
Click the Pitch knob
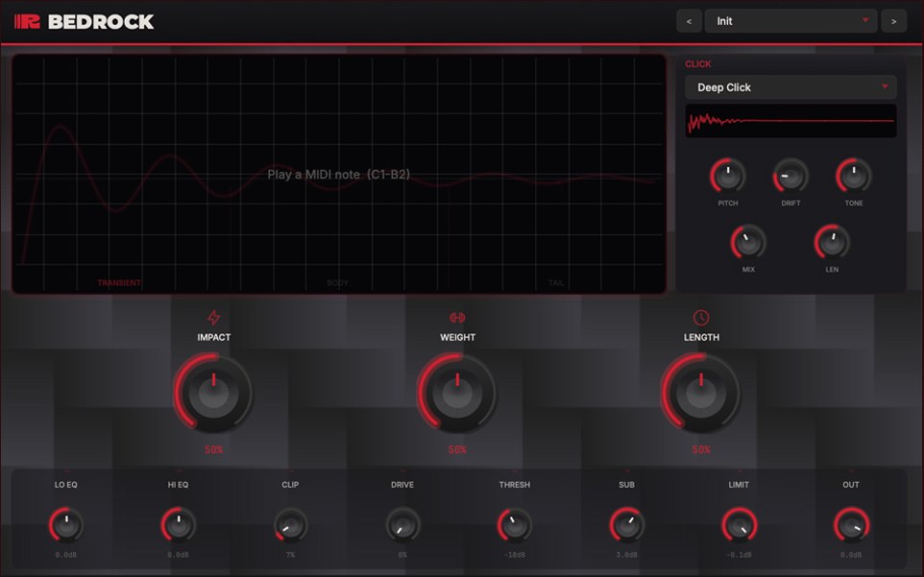[728, 176]
